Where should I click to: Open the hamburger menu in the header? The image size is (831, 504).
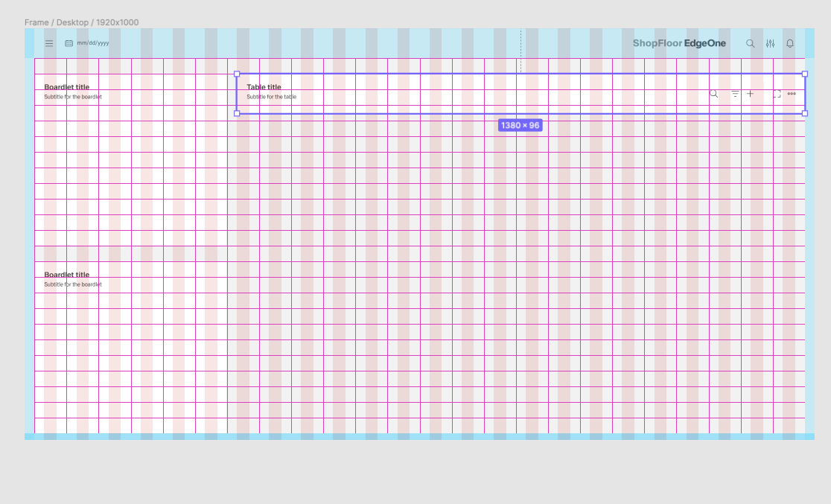click(x=49, y=44)
